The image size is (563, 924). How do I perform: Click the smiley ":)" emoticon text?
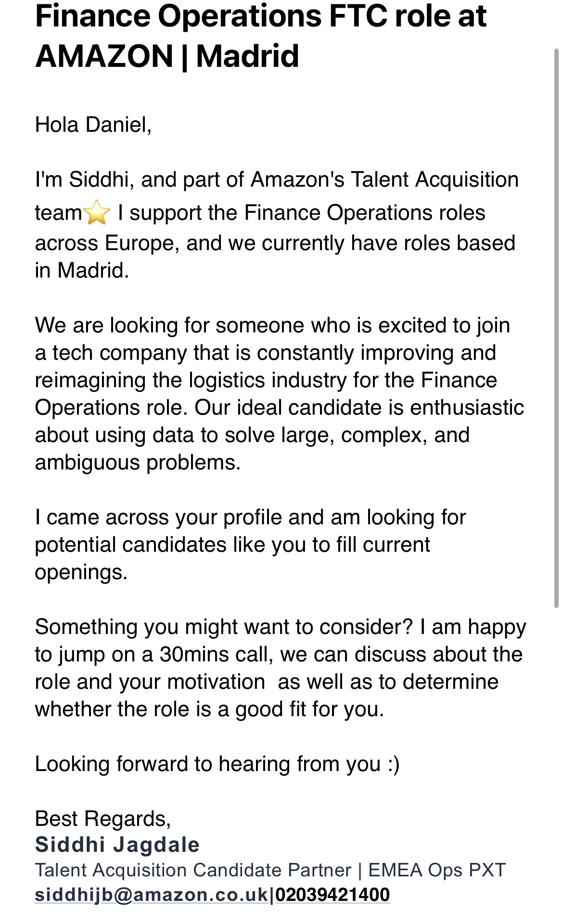[394, 764]
